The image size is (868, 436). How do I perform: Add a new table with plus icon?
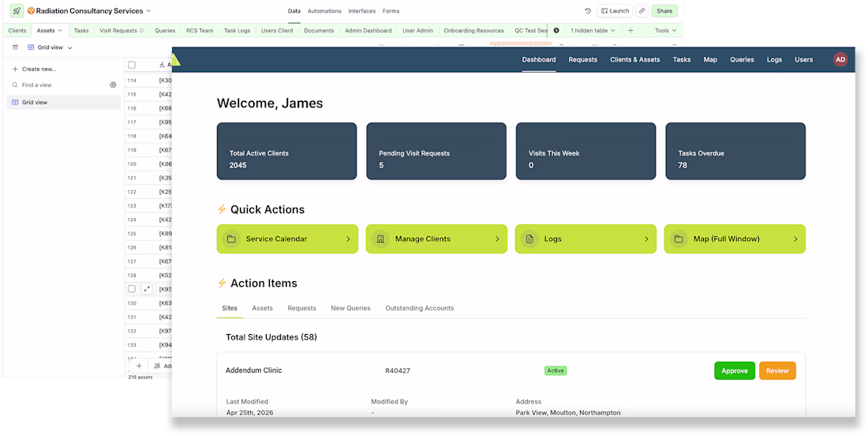tap(630, 31)
